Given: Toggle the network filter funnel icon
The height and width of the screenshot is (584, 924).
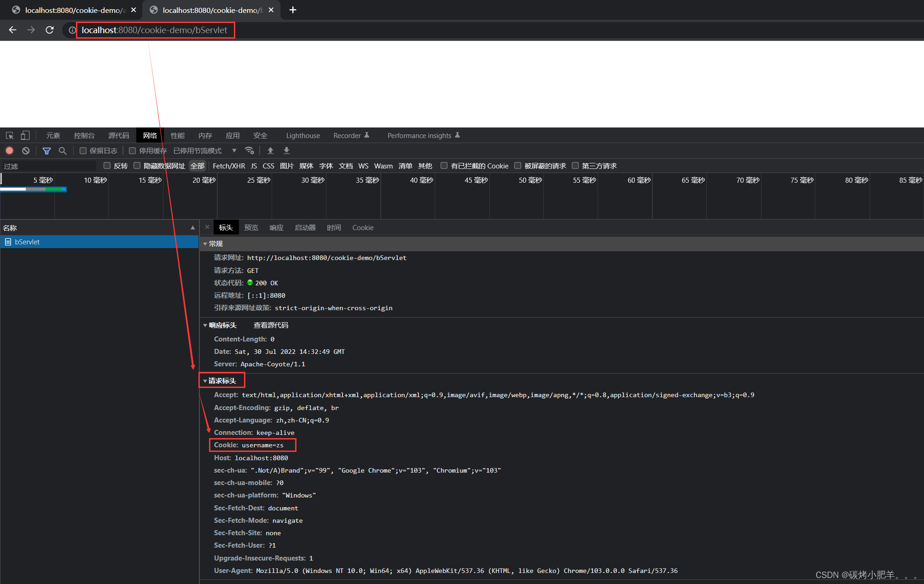Looking at the screenshot, I should pyautogui.click(x=46, y=150).
